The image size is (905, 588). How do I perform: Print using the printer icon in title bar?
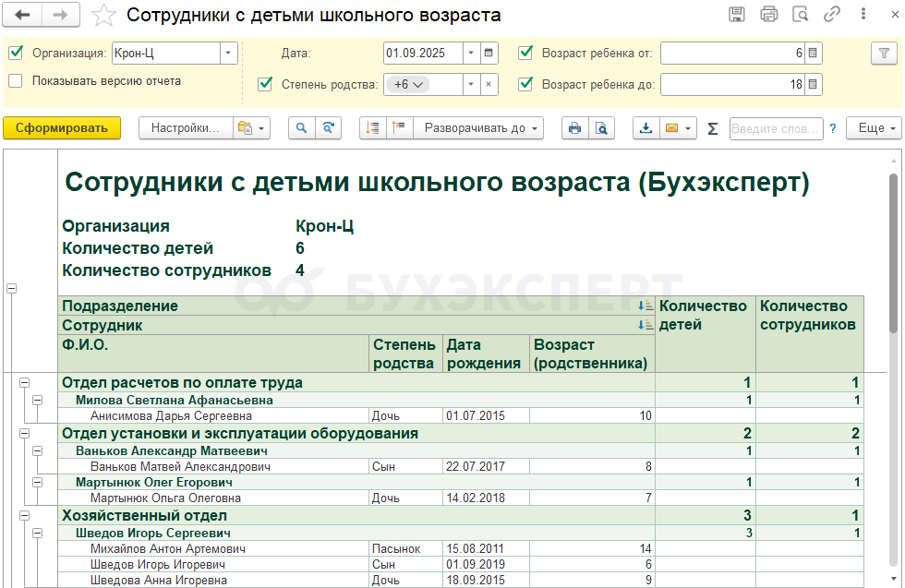[768, 14]
